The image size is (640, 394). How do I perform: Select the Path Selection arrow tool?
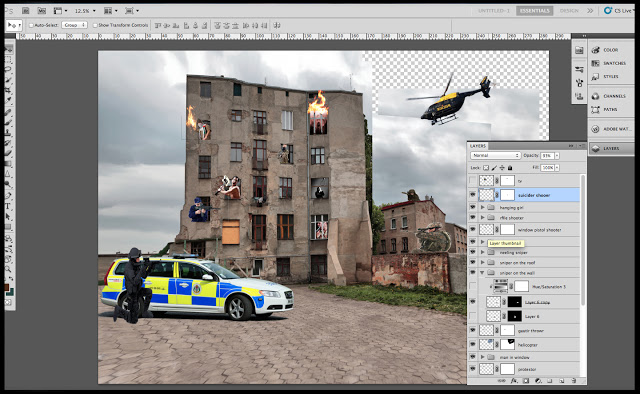8,216
